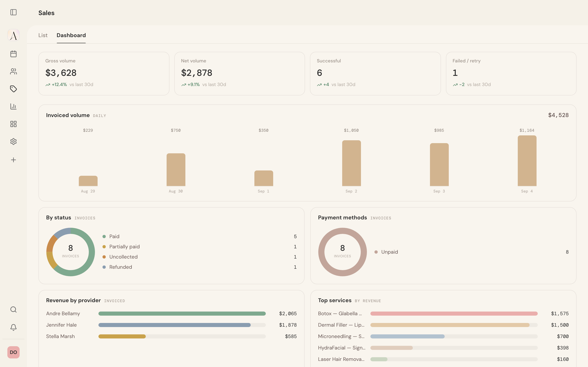Open the clients people icon
Screen dimensions: 588x367
(13, 71)
